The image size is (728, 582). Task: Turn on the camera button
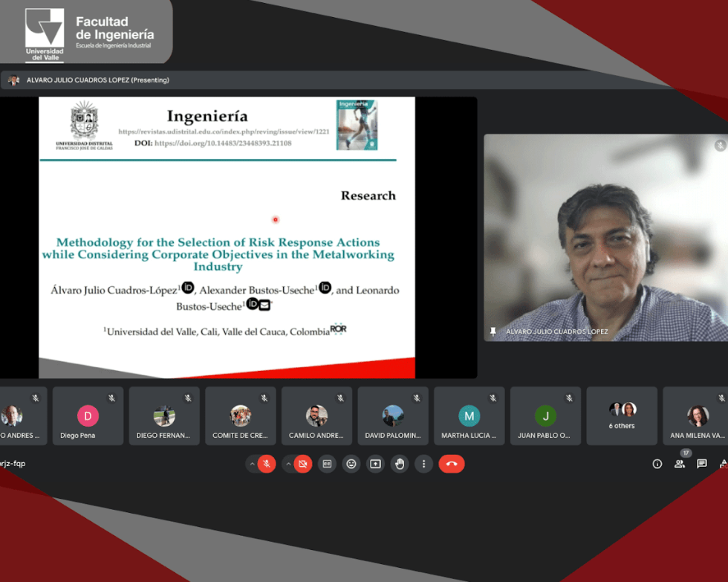302,464
